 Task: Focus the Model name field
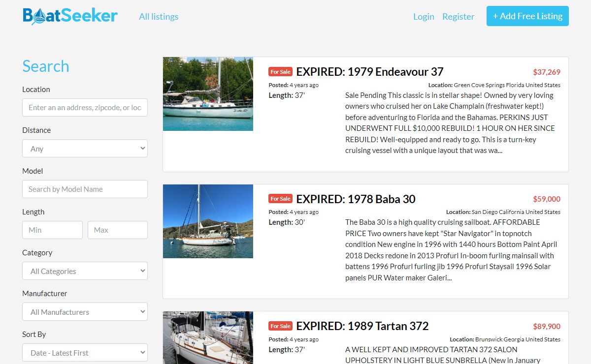[85, 189]
